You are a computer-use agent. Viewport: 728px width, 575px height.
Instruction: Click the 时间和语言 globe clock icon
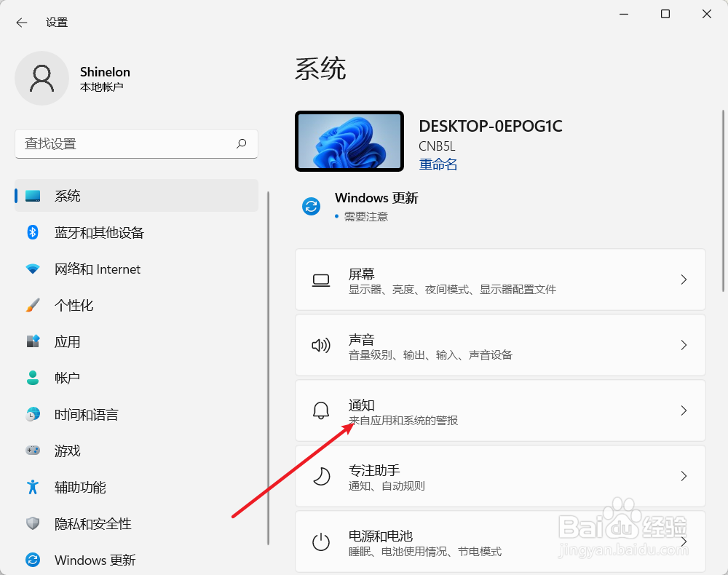click(33, 414)
